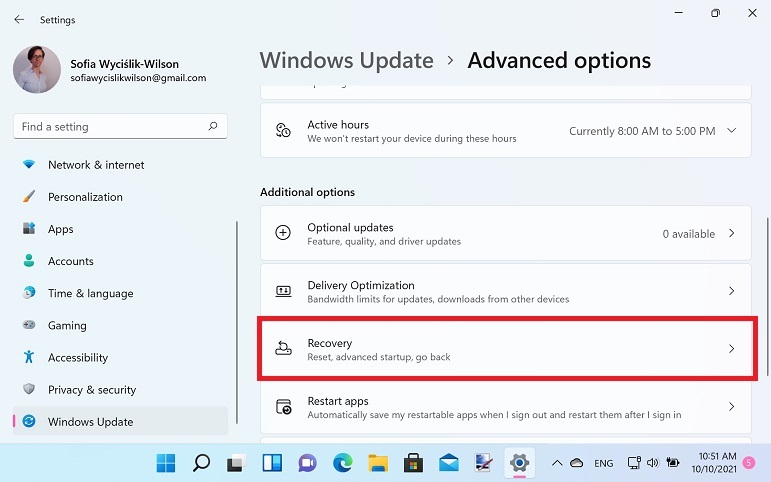Click the Settings gear on taskbar
The image size is (771, 482).
click(x=519, y=463)
